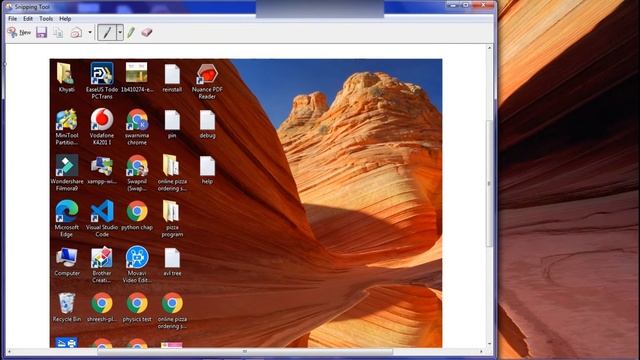Open the Tools menu
Screen dimensions: 640x360
pos(46,19)
